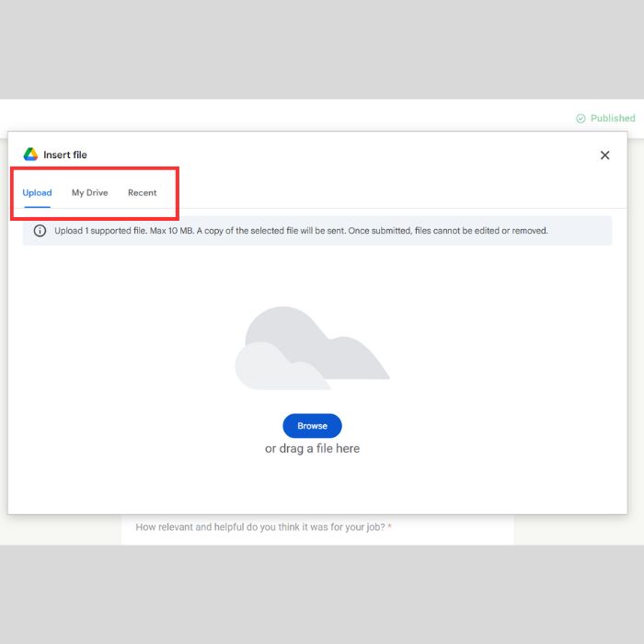Image resolution: width=644 pixels, height=644 pixels.
Task: Click the 'or drag a file here' text
Action: tap(312, 449)
